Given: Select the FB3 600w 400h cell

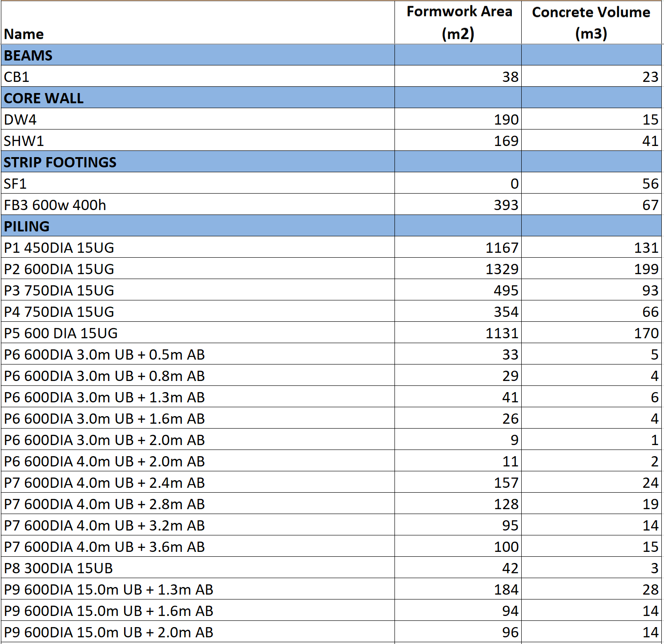Looking at the screenshot, I should [x=55, y=205].
